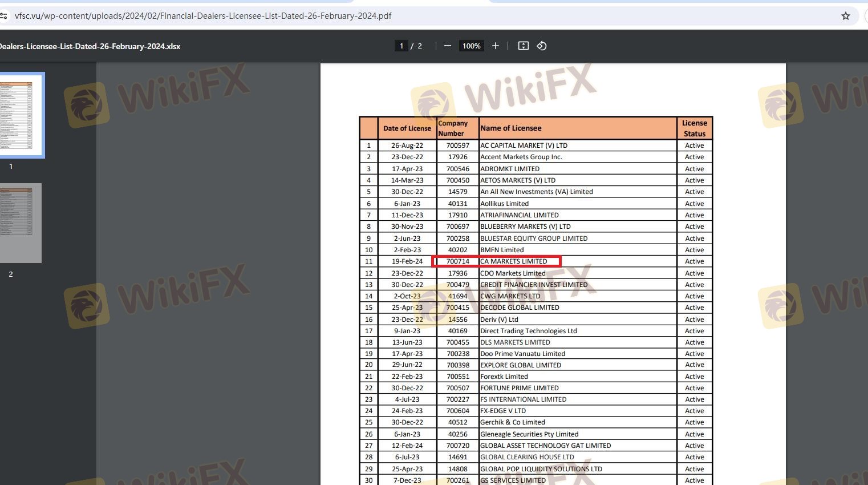Bookmark this page with the star icon
This screenshot has width=868, height=485.
click(845, 16)
